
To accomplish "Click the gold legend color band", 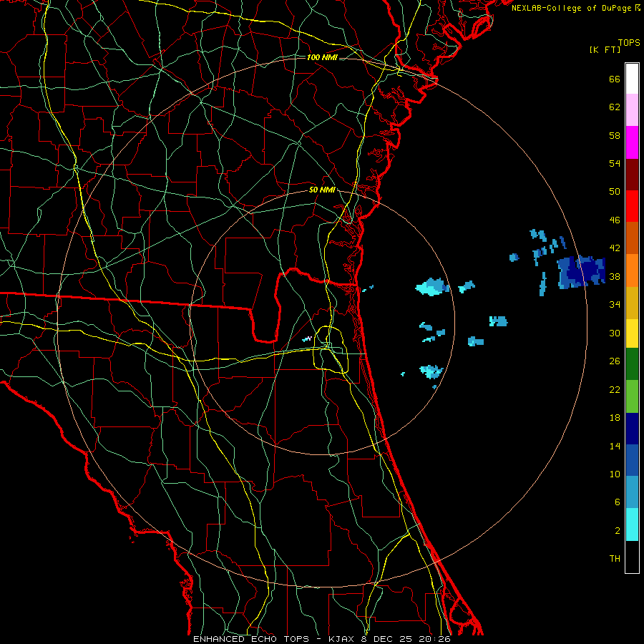I will tap(632, 302).
